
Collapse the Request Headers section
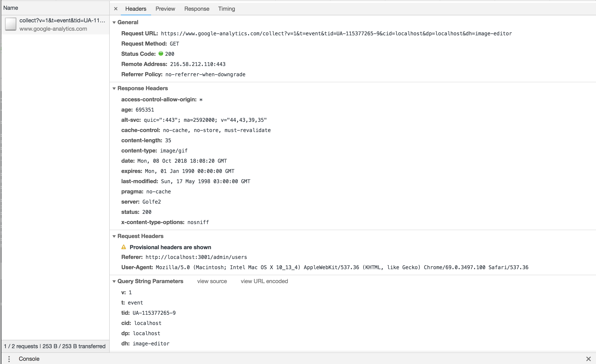click(x=114, y=236)
